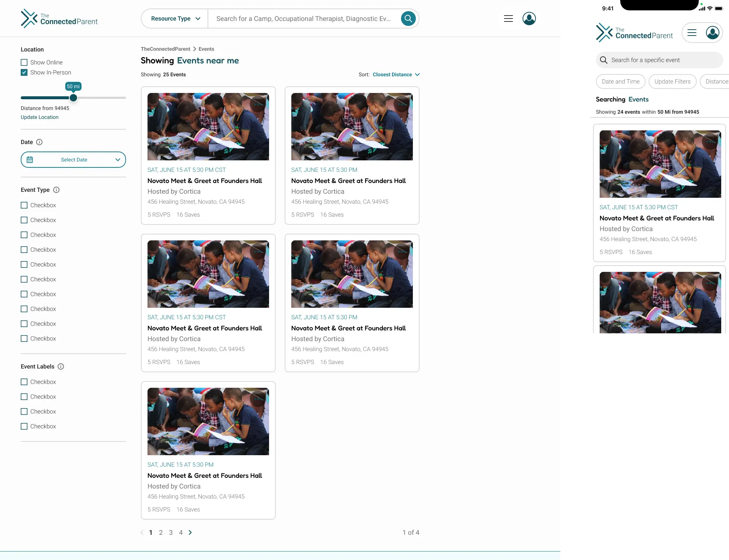Select the Date and Time filter chip

coord(620,81)
